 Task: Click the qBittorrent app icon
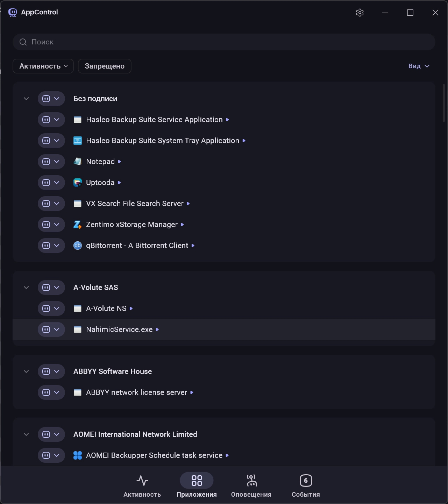pyautogui.click(x=77, y=246)
